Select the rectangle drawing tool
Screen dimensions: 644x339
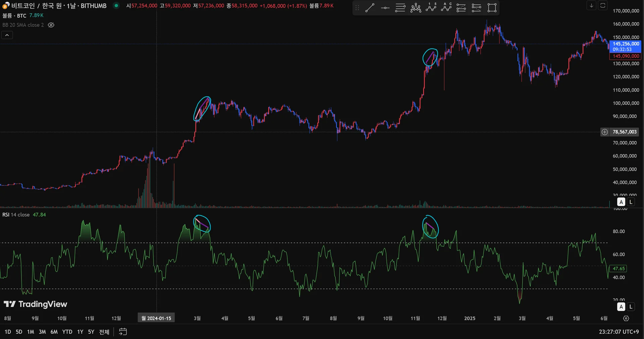[492, 7]
